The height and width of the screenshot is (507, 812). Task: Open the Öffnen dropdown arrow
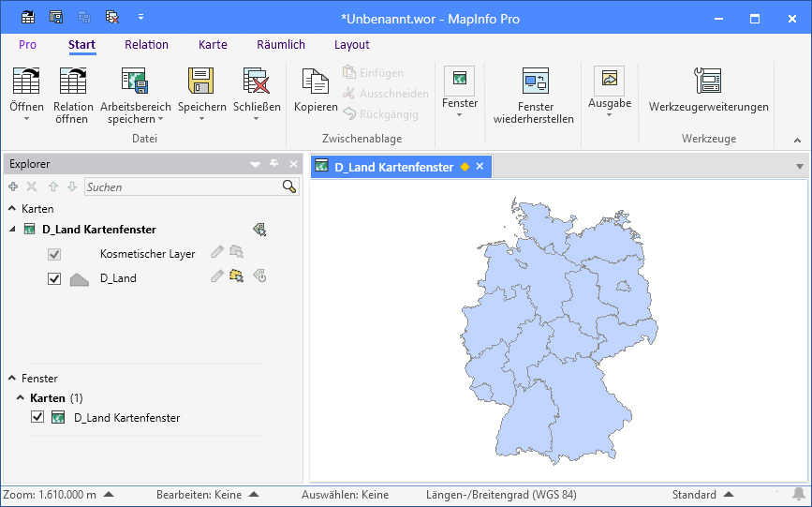point(26,119)
